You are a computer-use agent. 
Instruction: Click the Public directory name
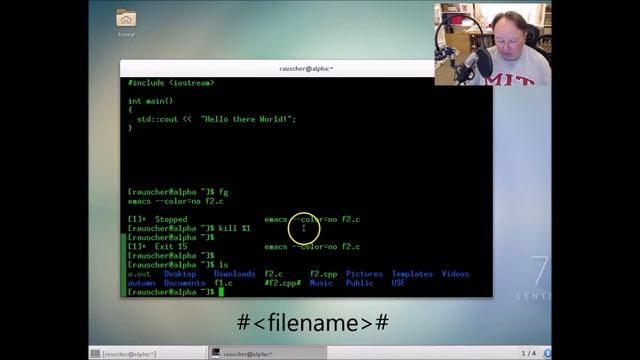point(360,283)
